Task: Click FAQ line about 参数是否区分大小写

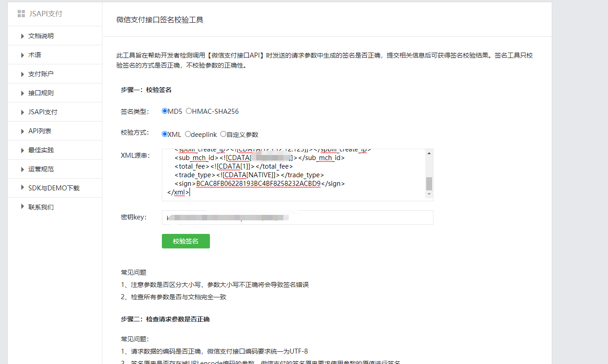Action: click(x=215, y=285)
